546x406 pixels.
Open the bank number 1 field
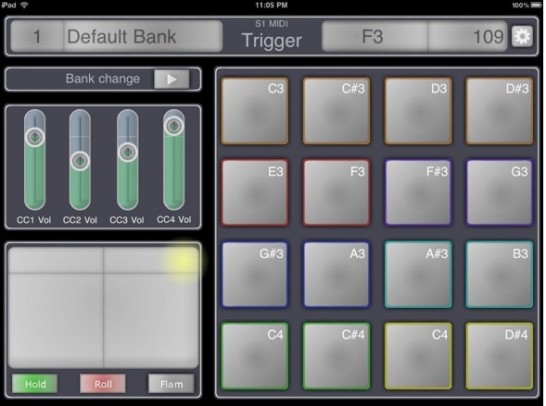point(37,37)
